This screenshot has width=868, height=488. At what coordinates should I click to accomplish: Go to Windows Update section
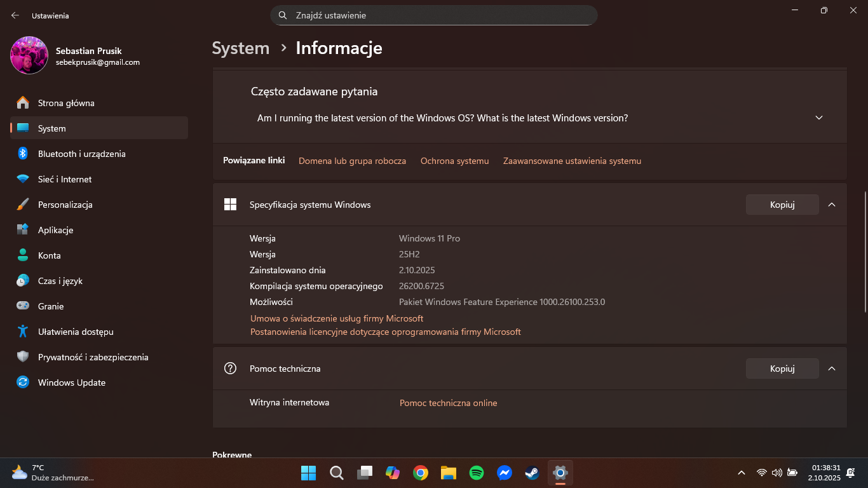(71, 383)
